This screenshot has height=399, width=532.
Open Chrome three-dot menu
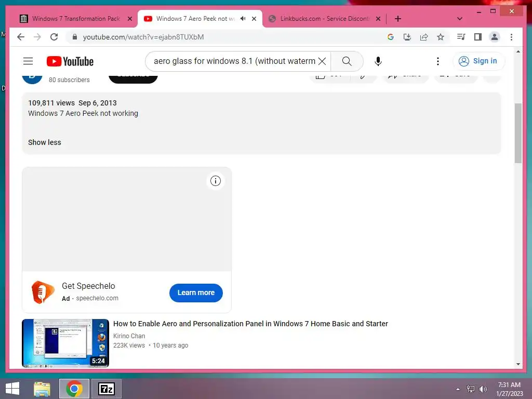[x=511, y=37]
